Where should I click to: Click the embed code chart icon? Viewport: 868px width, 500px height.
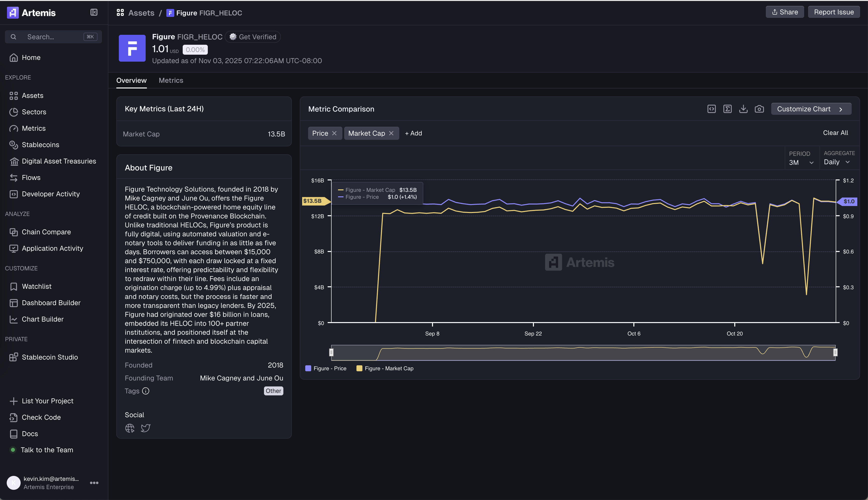click(x=711, y=109)
